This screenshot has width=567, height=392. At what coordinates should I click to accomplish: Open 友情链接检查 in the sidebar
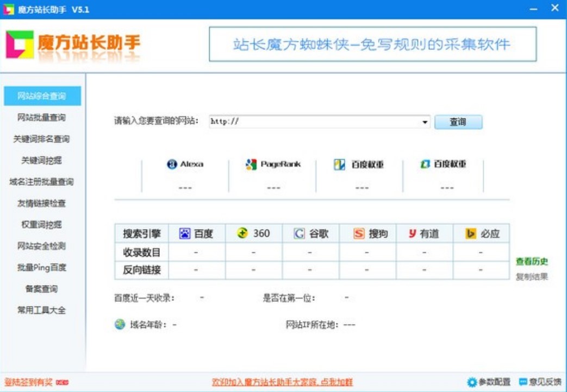tap(41, 203)
